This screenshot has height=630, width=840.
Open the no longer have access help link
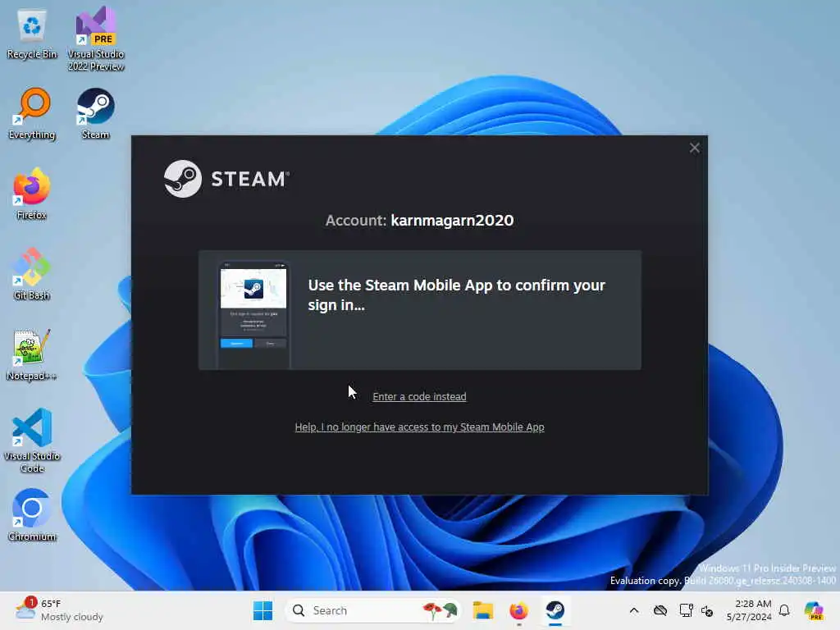[419, 427]
